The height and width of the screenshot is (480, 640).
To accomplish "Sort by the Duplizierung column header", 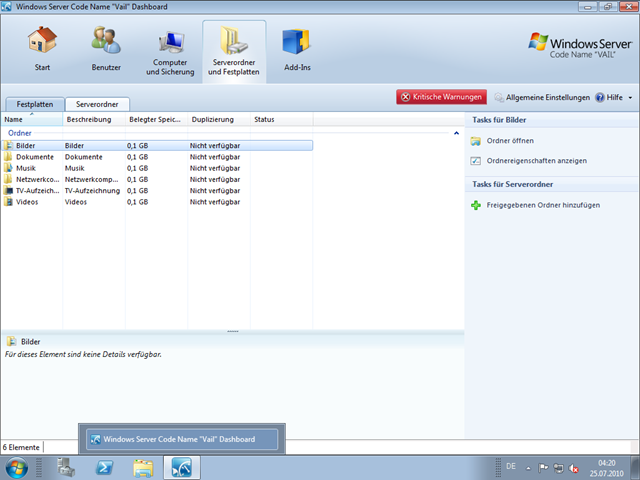I will (x=219, y=120).
